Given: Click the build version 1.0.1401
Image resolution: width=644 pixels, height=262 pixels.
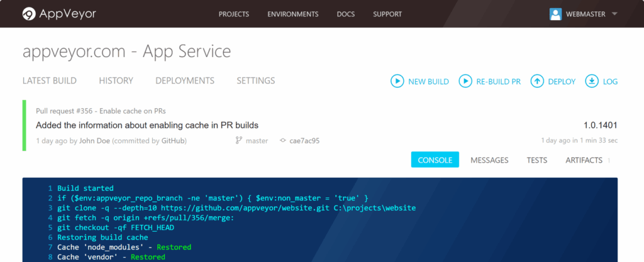Looking at the screenshot, I should [x=601, y=125].
